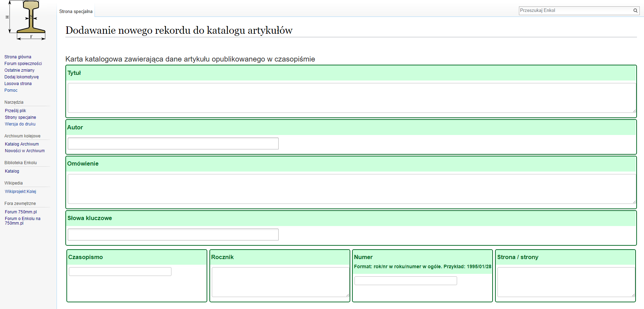Click the Przeszukaj Enkol search field
The width and height of the screenshot is (644, 309).
[575, 11]
